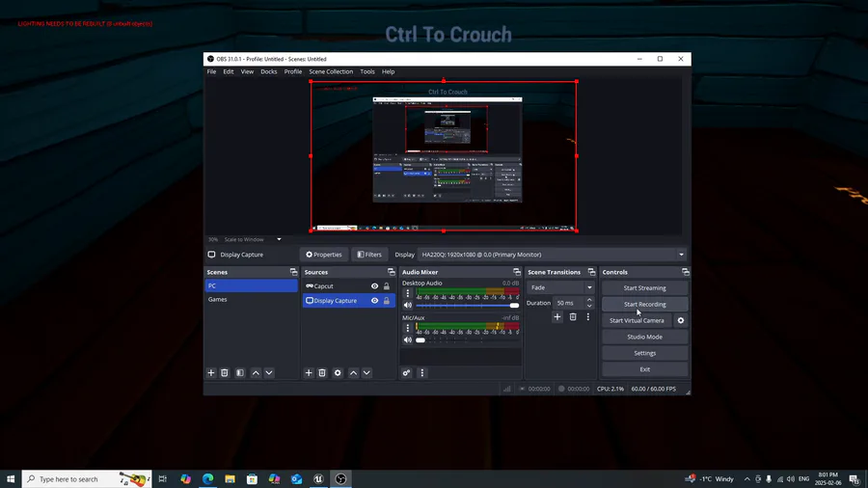Remove selected source with trash icon
Viewport: 868px width, 488px height.
tap(322, 373)
